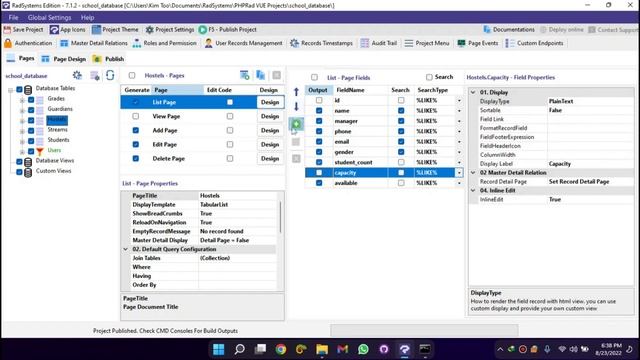Viewport: 640px width, 360px height.
Task: Open Page Events
Action: 478,43
